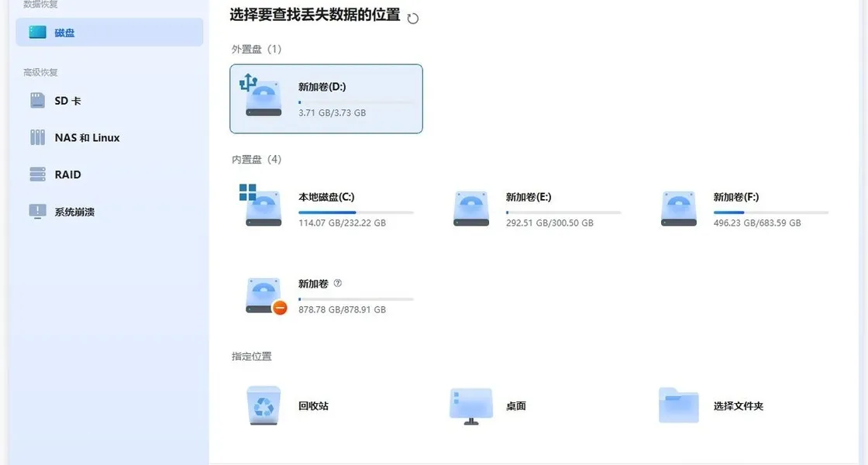
Task: Click the 本地磁盘(C:) Windows drive icon
Action: tap(263, 207)
